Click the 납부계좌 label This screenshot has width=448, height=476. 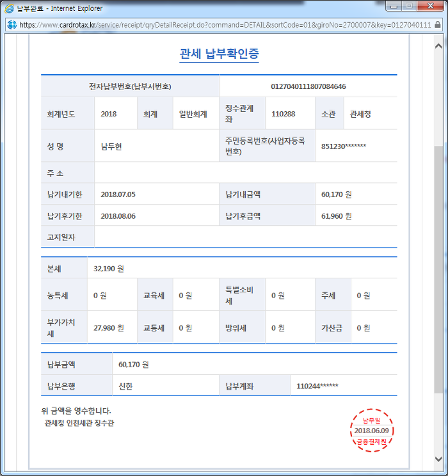[239, 386]
